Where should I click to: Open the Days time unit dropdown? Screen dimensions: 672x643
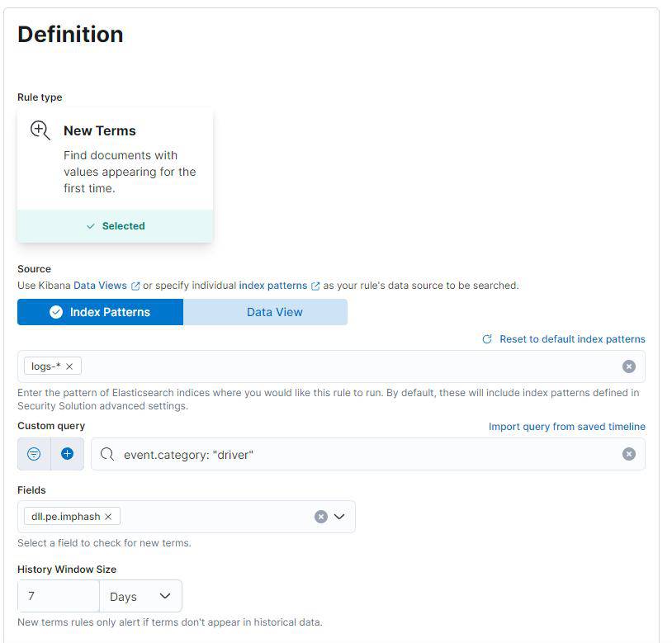pyautogui.click(x=140, y=596)
